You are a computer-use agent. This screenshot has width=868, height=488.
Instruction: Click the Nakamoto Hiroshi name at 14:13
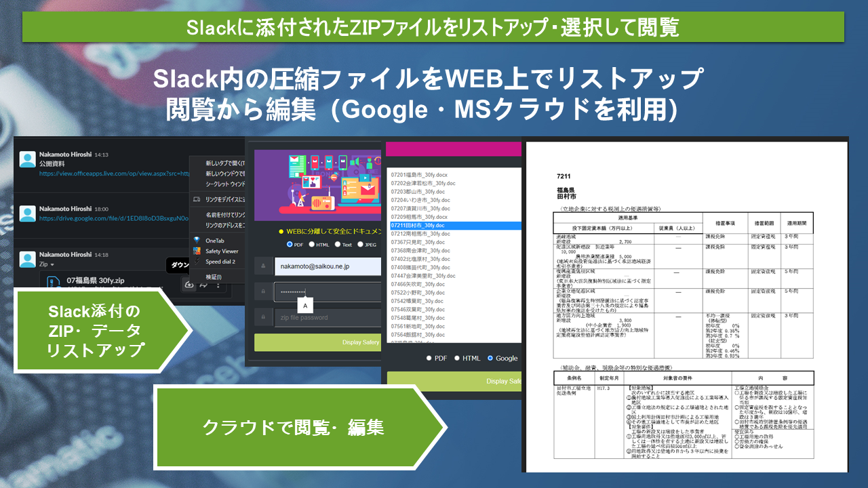click(65, 155)
